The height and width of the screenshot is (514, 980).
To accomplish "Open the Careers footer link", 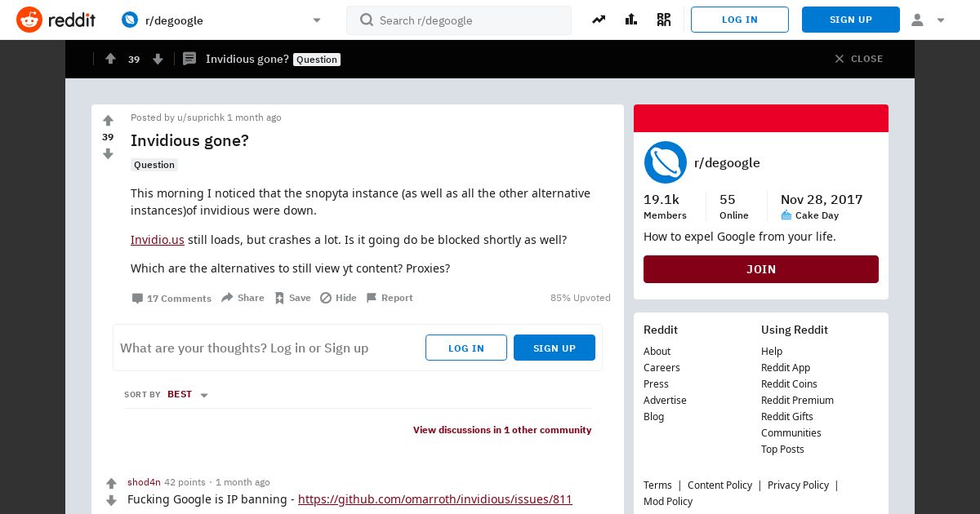I will click(x=661, y=367).
